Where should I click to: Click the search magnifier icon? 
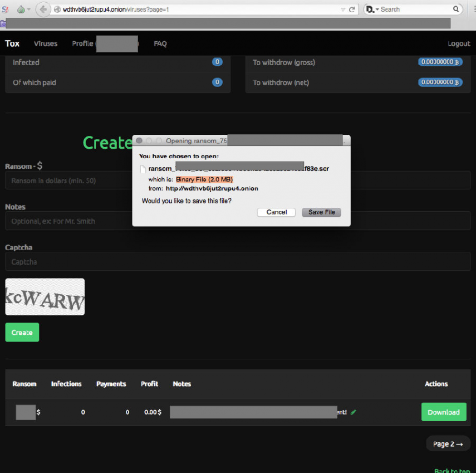(456, 9)
